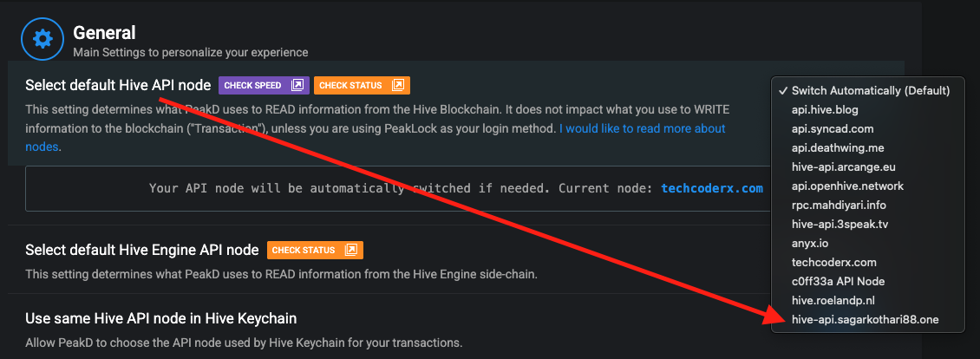The height and width of the screenshot is (359, 980).
Task: Select api.syncad.com node
Action: [830, 129]
